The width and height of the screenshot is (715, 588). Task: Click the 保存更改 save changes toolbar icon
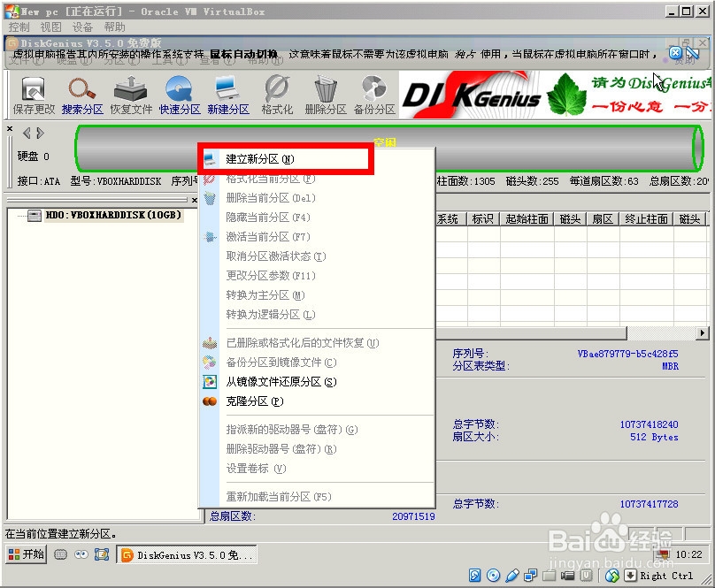pos(34,95)
